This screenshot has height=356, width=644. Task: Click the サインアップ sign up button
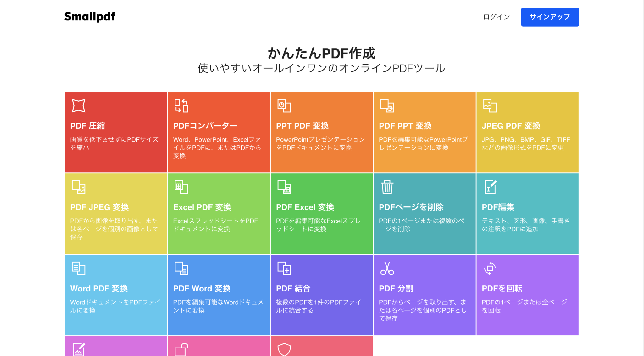point(550,17)
